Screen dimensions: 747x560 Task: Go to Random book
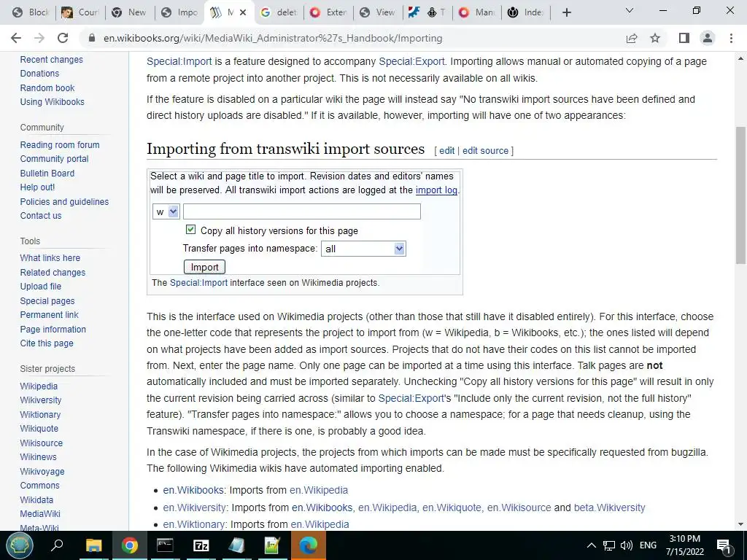(47, 87)
